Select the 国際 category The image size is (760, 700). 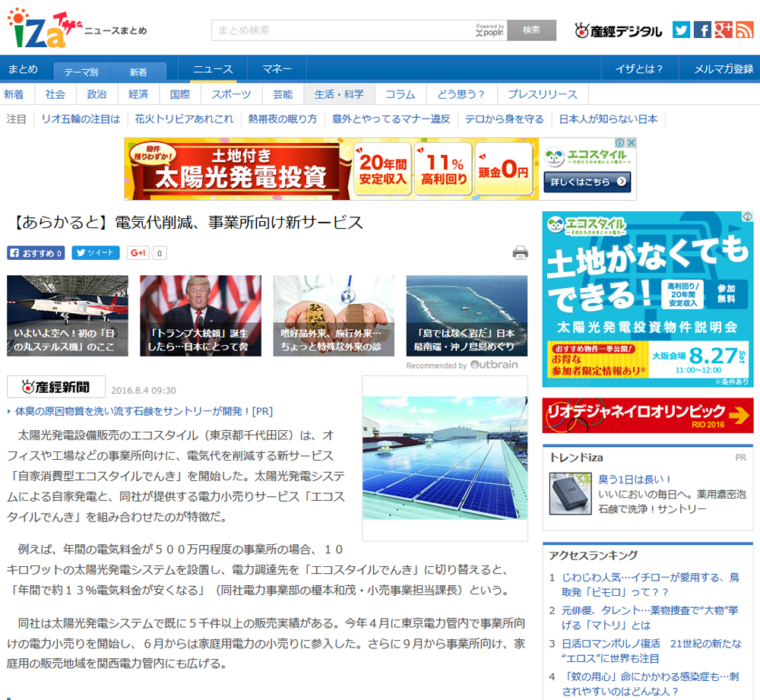click(180, 94)
